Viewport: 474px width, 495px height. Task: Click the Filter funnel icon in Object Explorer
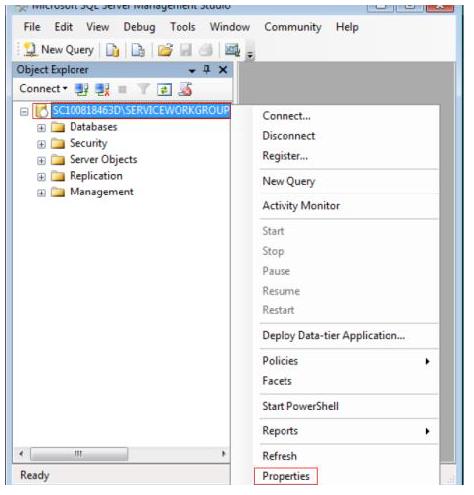tap(143, 89)
